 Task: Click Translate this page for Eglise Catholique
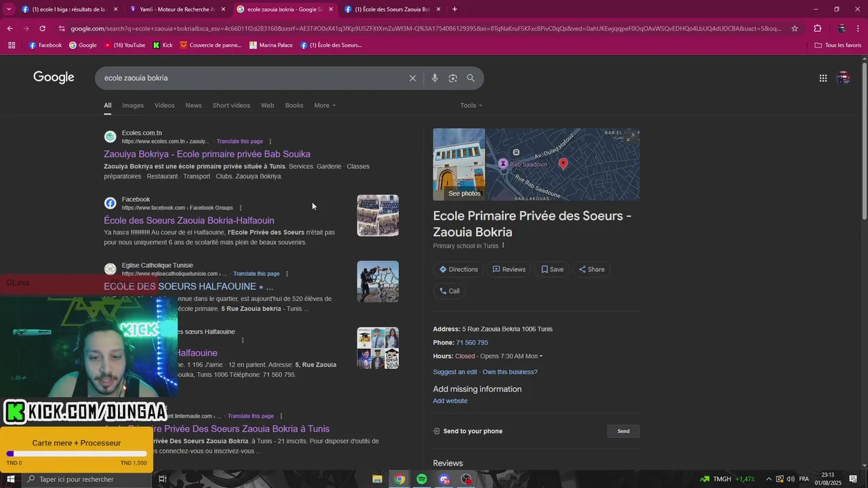(x=256, y=274)
